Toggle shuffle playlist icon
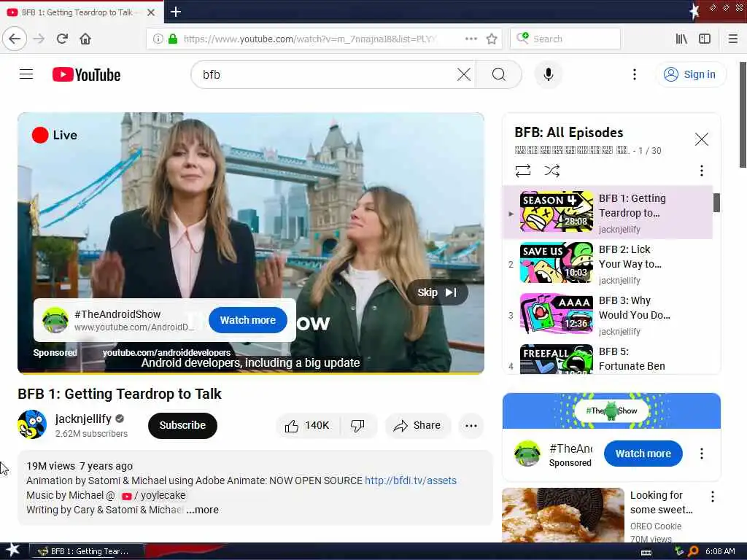Screen dimensions: 747x560 click(551, 171)
